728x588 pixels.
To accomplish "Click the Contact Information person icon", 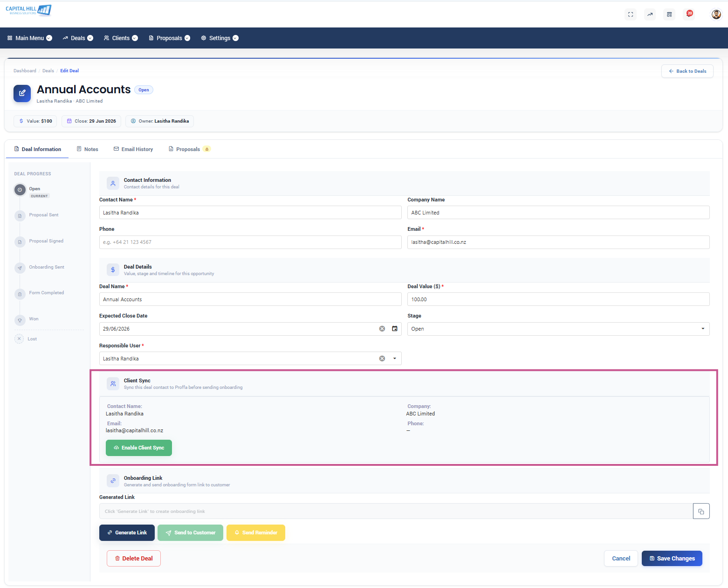I will 113,183.
